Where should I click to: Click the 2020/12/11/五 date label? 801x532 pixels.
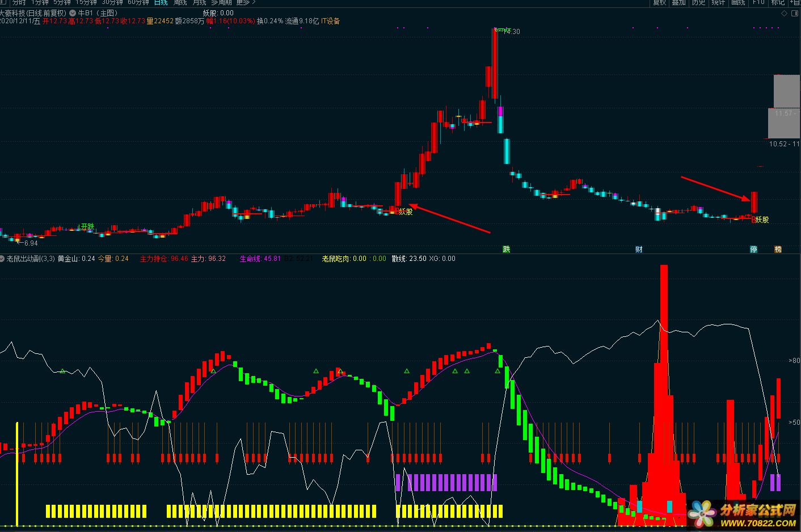point(20,21)
